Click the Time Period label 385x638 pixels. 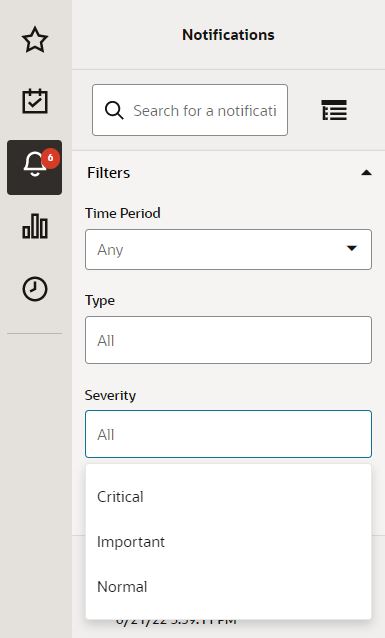pos(122,213)
